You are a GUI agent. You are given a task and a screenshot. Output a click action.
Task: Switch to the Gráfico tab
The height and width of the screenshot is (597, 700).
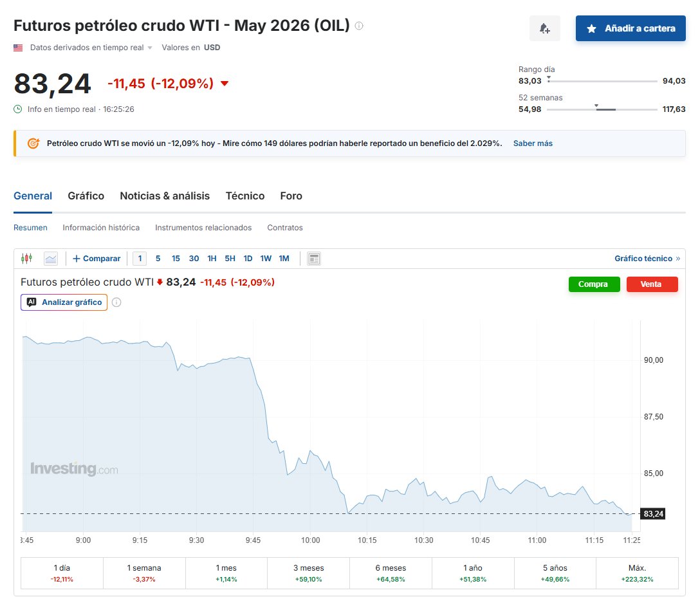point(86,196)
